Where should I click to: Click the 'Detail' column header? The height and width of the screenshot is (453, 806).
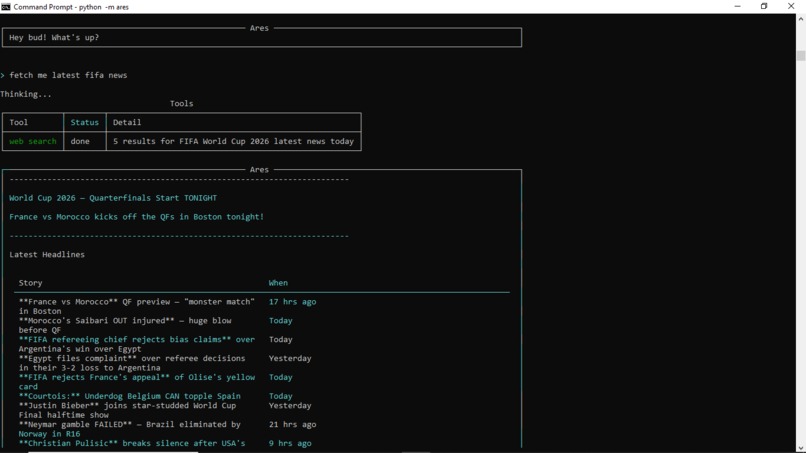127,122
